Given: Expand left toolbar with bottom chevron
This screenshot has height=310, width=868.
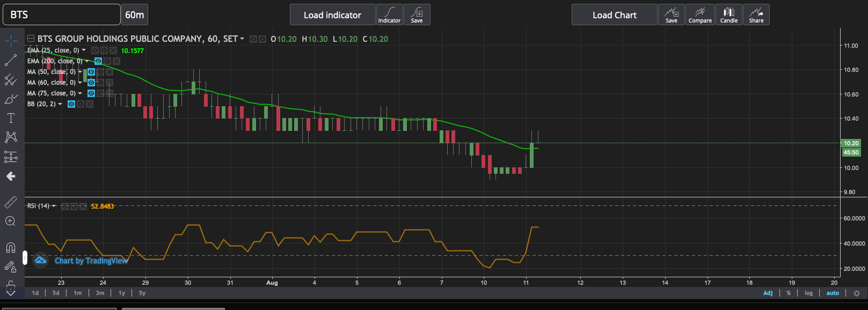Looking at the screenshot, I should [11, 293].
